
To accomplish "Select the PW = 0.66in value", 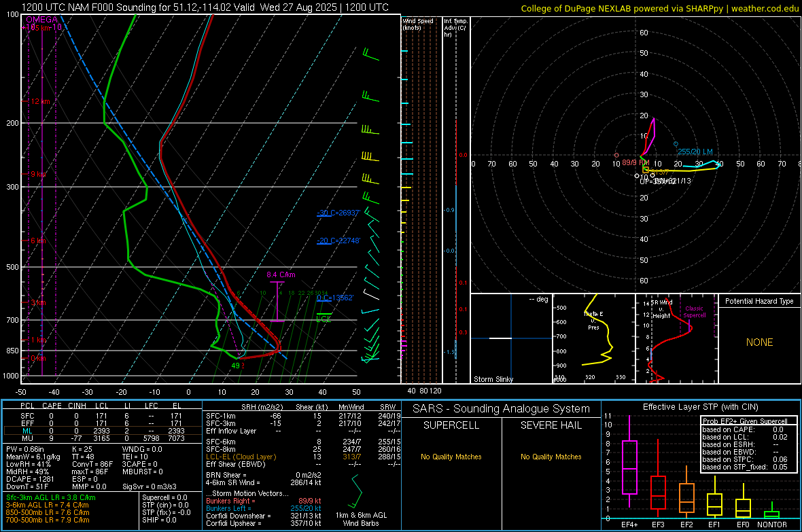I will tap(25, 449).
